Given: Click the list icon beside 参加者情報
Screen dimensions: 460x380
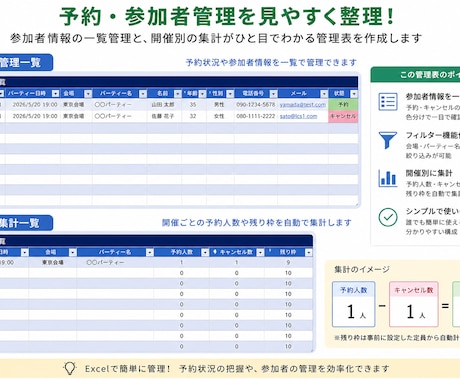Looking at the screenshot, I should 388,101.
